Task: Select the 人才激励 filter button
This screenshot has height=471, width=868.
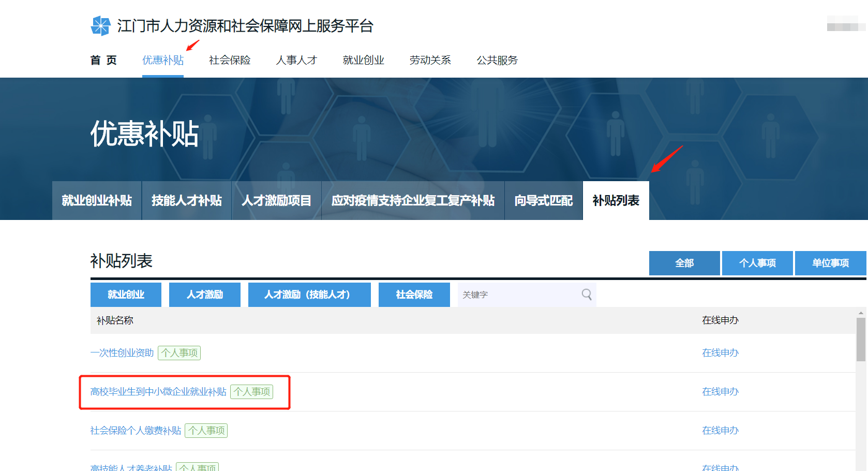Action: (204, 295)
